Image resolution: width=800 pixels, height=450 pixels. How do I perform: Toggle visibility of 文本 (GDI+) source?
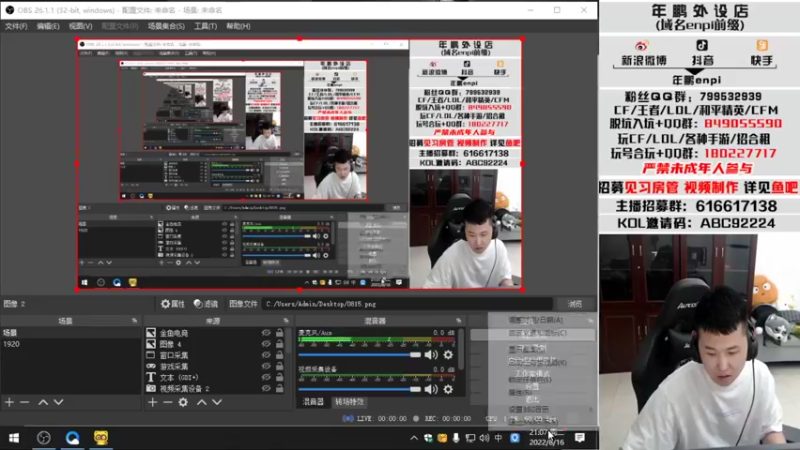click(266, 378)
